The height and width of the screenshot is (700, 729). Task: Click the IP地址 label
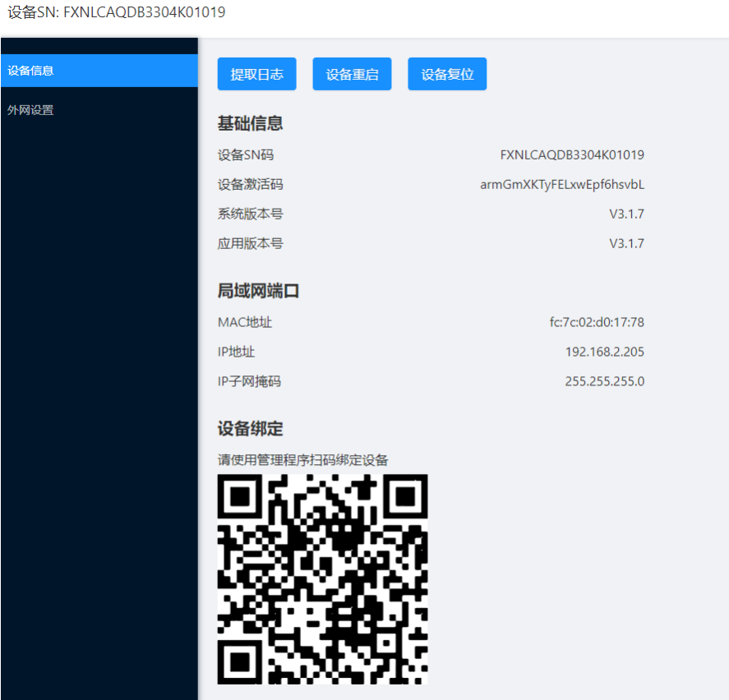(x=236, y=352)
